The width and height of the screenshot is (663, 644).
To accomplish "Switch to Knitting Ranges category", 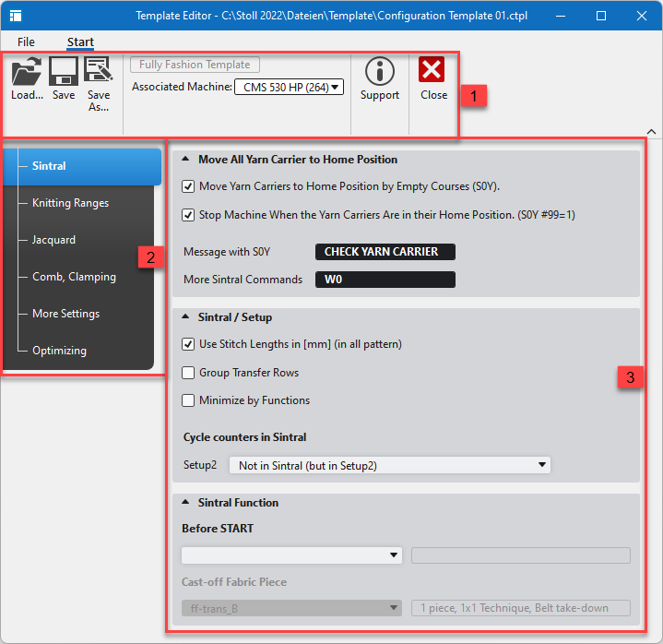I will click(70, 203).
